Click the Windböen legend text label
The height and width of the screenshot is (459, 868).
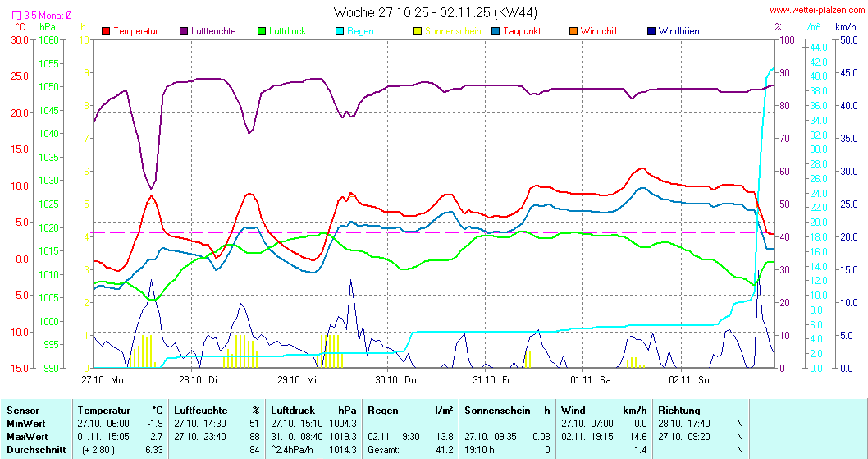tap(678, 31)
